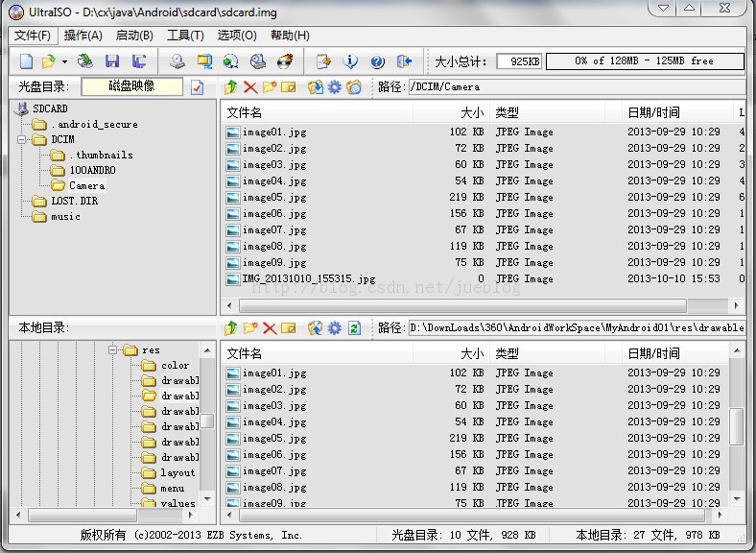Select the menu folder in local tree
This screenshot has height=553, width=756.
(172, 489)
